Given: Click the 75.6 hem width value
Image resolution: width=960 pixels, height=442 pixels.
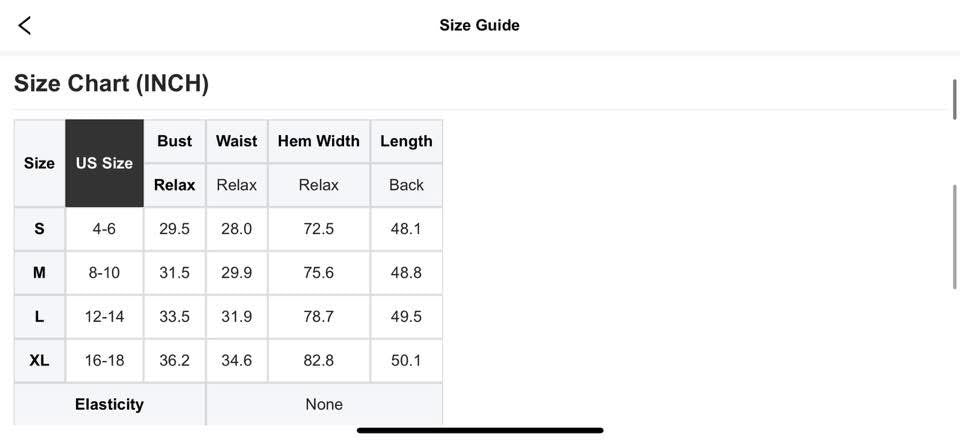Looking at the screenshot, I should (318, 272).
